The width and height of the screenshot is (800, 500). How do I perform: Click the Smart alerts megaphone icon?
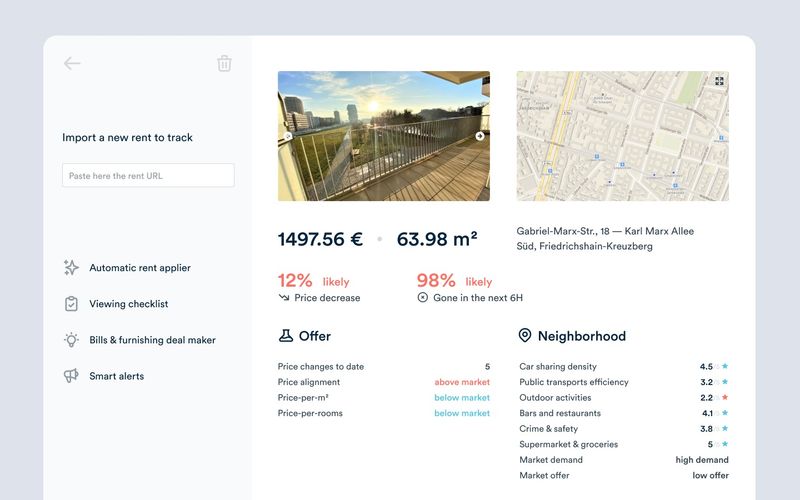pyautogui.click(x=71, y=376)
